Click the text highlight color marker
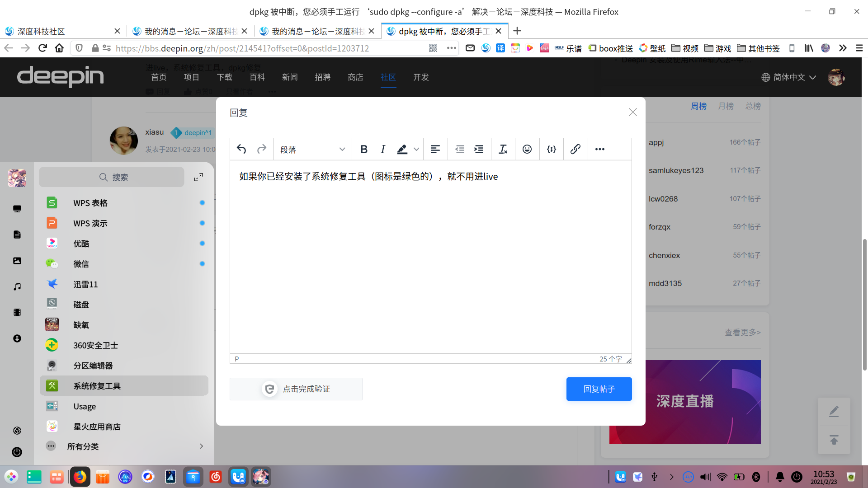Image resolution: width=868 pixels, height=488 pixels. click(402, 149)
